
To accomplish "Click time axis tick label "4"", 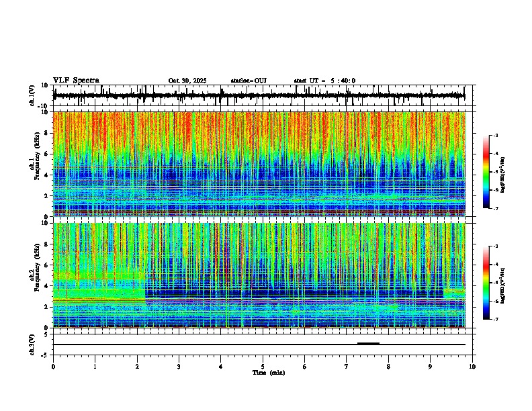I will click(221, 367).
